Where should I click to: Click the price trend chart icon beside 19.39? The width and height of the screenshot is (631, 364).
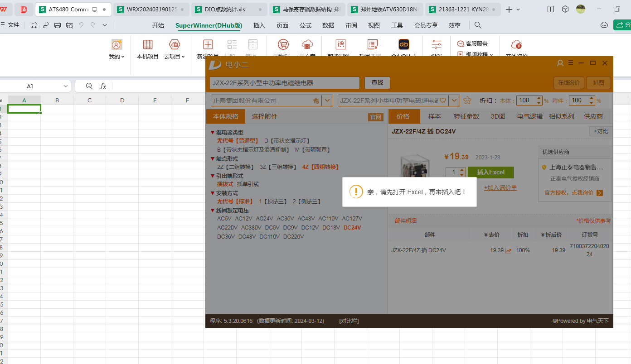coord(508,250)
